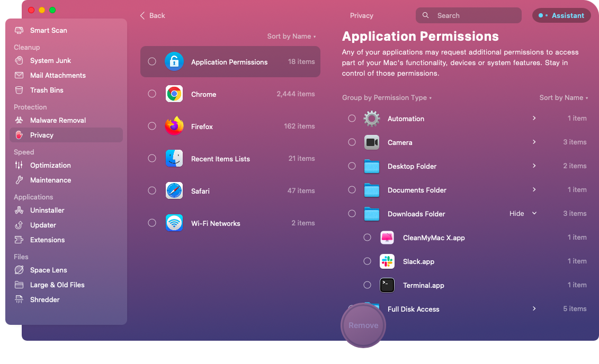Screen dimensions: 599x364
Task: Select the Recent Items Lists radio button
Action: pyautogui.click(x=152, y=158)
